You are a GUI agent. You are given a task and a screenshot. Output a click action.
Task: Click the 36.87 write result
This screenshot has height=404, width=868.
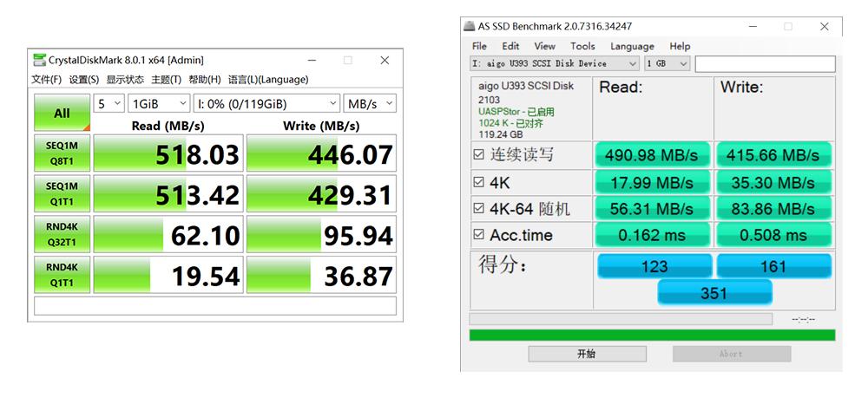click(x=322, y=275)
